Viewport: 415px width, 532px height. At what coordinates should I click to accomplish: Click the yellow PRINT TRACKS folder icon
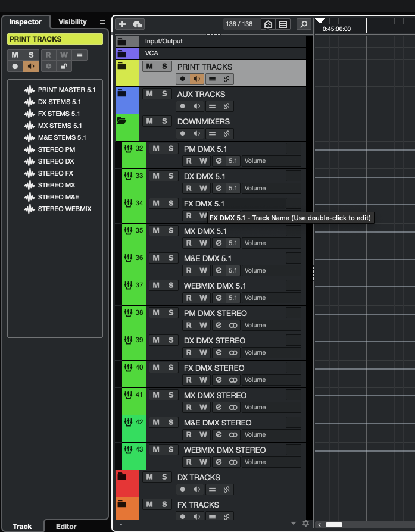coord(122,66)
